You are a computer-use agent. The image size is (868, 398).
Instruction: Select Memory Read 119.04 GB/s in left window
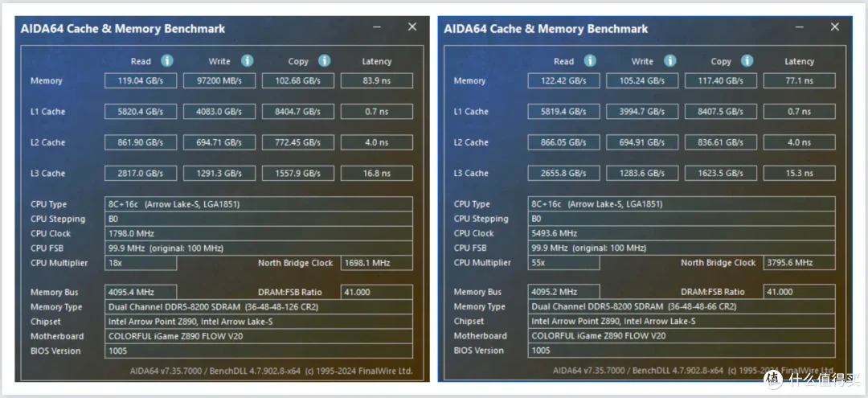point(141,81)
